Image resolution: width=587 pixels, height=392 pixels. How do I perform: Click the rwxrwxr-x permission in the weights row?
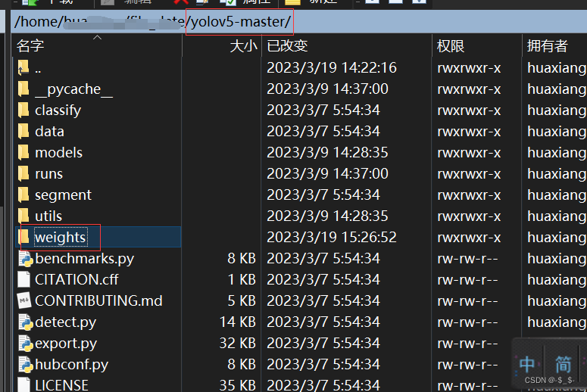[469, 238]
